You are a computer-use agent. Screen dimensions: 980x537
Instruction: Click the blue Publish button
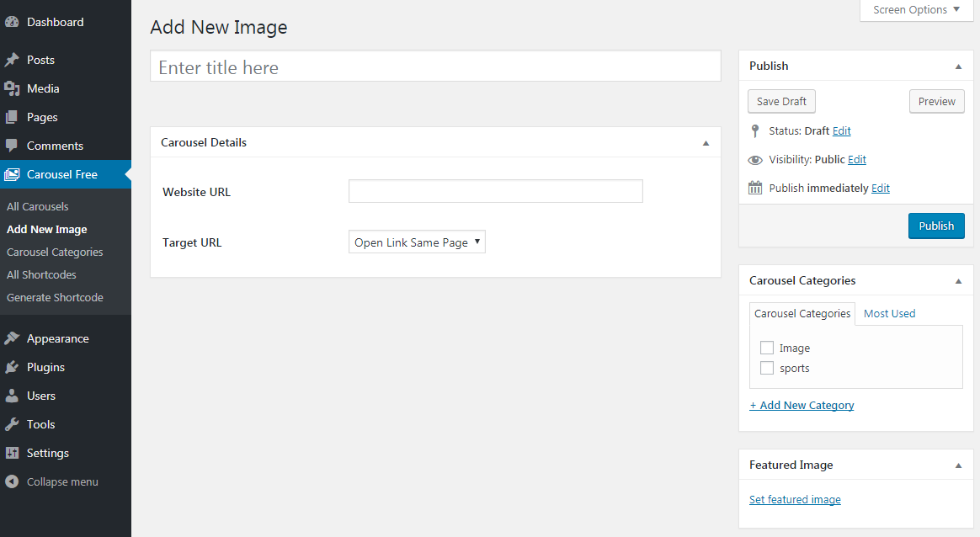coord(936,226)
